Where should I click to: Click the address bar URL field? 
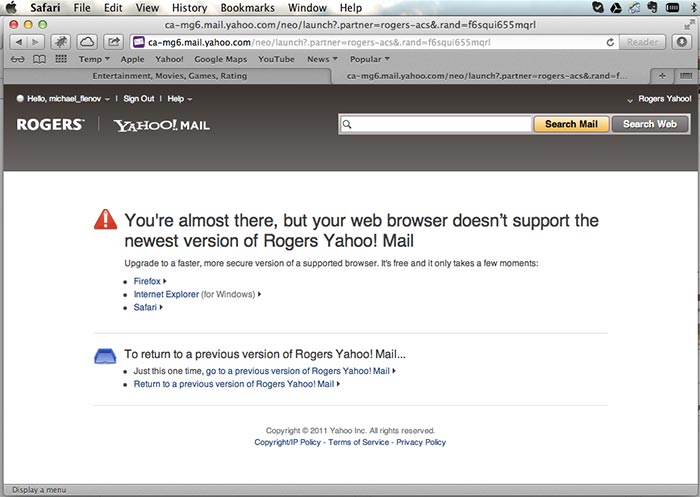(374, 42)
